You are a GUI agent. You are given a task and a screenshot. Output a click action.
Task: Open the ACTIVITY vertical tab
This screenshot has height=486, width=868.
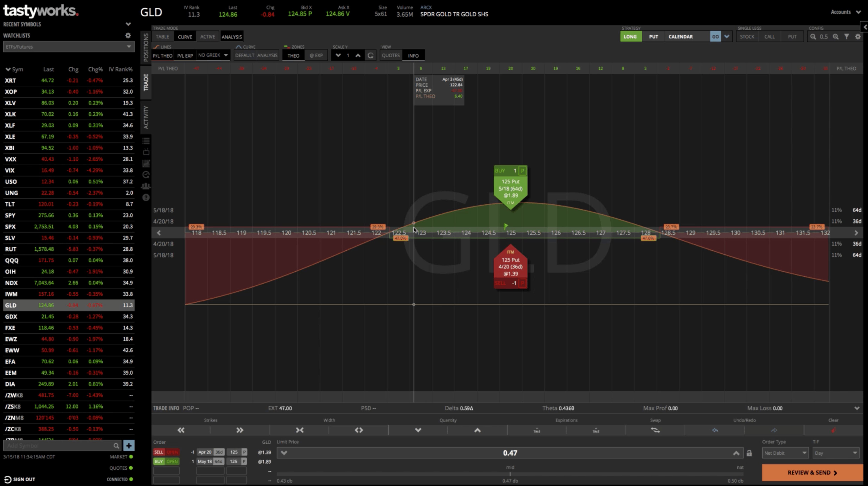click(146, 117)
